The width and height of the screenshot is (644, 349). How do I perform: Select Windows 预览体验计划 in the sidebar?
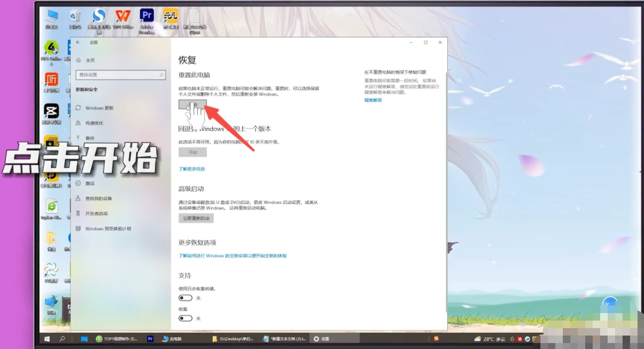pyautogui.click(x=103, y=229)
